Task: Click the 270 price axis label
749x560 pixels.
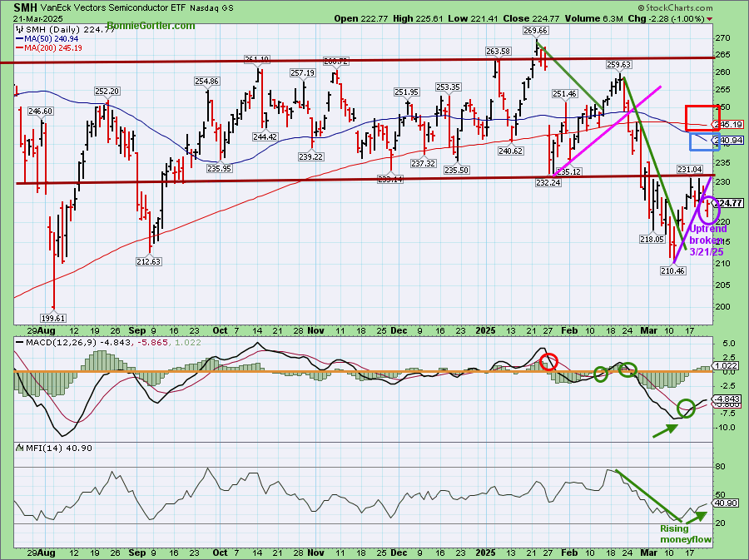Action: pyautogui.click(x=723, y=37)
